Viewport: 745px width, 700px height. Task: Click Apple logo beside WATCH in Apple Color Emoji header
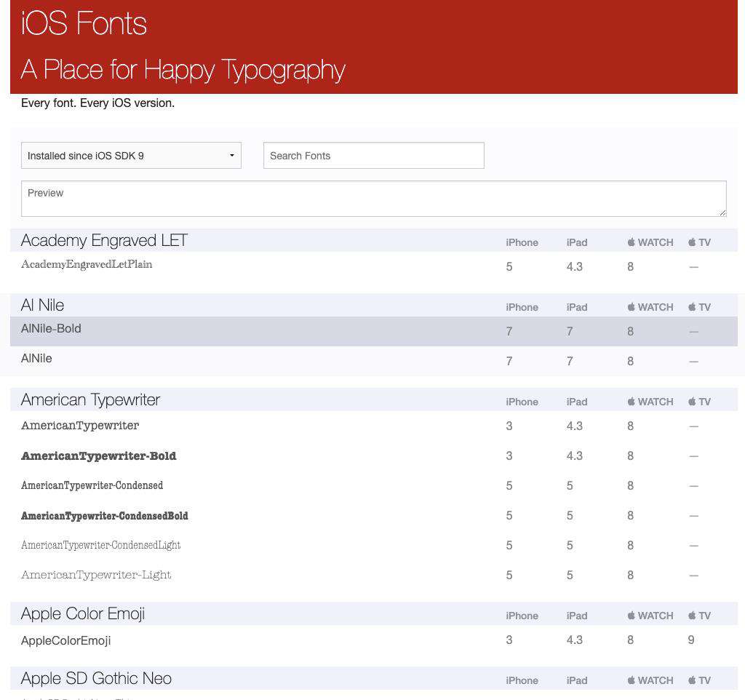[631, 616]
